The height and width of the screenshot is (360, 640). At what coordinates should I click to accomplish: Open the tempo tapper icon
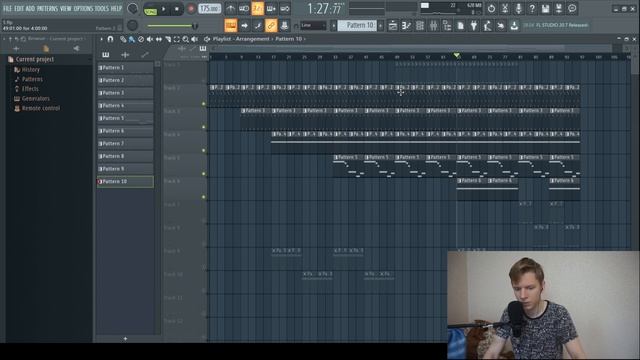tap(487, 26)
